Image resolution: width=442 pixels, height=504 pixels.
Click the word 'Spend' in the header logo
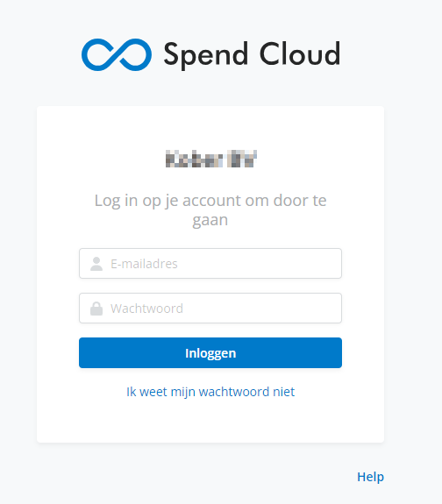(x=206, y=55)
